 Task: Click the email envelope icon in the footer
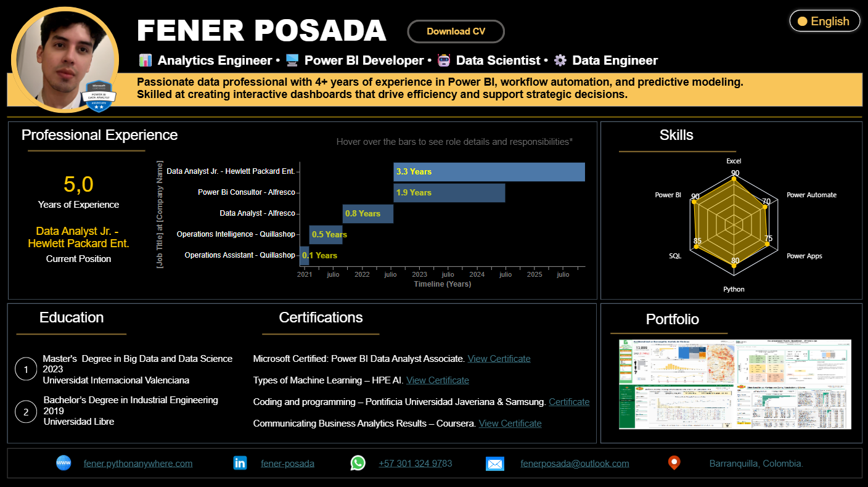[x=495, y=463]
